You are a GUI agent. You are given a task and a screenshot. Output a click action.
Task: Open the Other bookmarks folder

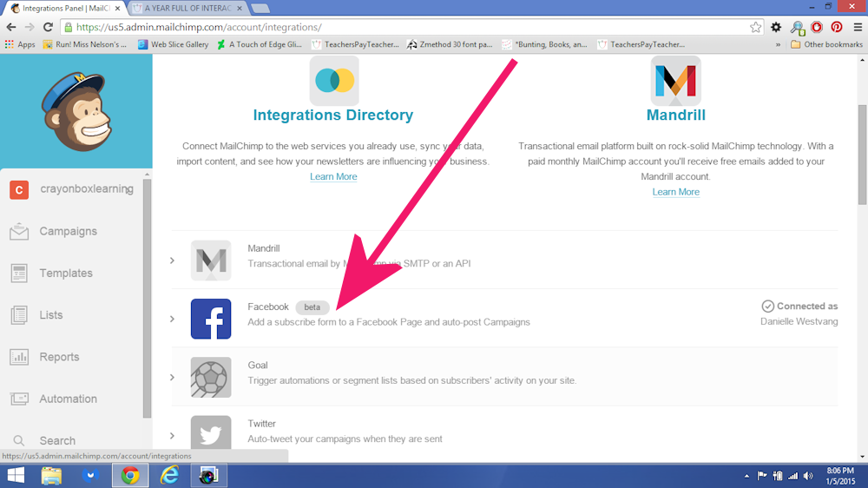click(x=826, y=44)
